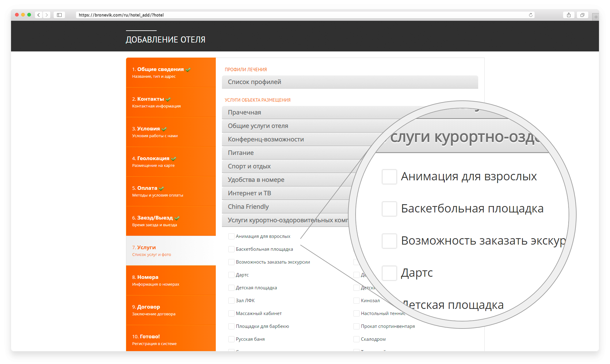This screenshot has height=364, width=610.
Task: Click the bronevik.com address bar
Action: (305, 15)
